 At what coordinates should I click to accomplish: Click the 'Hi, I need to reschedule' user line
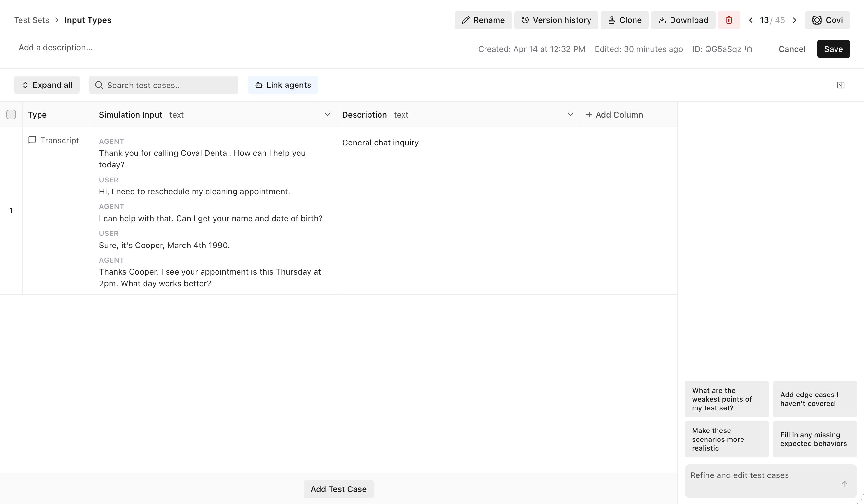pos(194,191)
